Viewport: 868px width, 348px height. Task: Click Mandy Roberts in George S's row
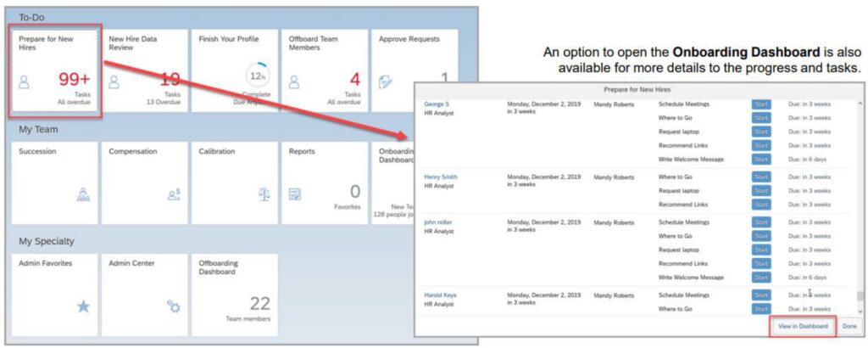pos(614,104)
